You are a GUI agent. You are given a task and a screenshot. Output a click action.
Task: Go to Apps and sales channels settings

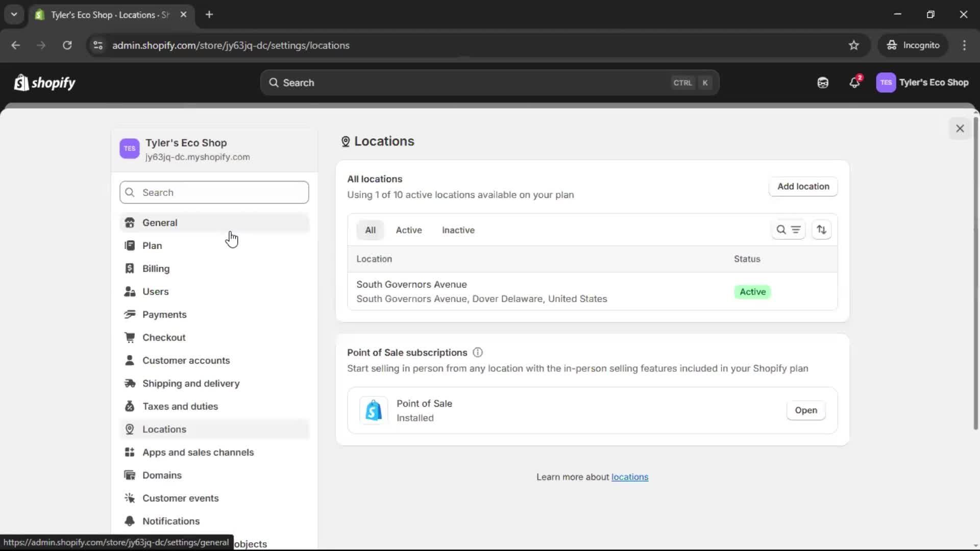pyautogui.click(x=198, y=452)
